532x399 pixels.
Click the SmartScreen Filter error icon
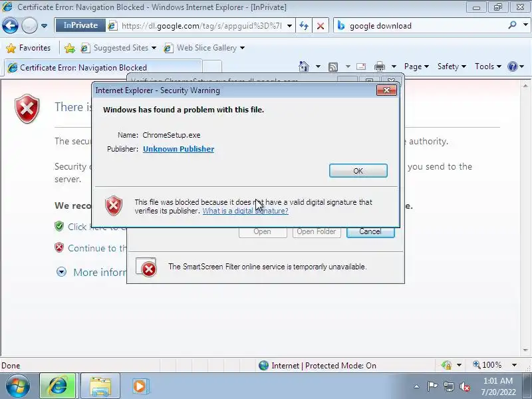pyautogui.click(x=146, y=267)
